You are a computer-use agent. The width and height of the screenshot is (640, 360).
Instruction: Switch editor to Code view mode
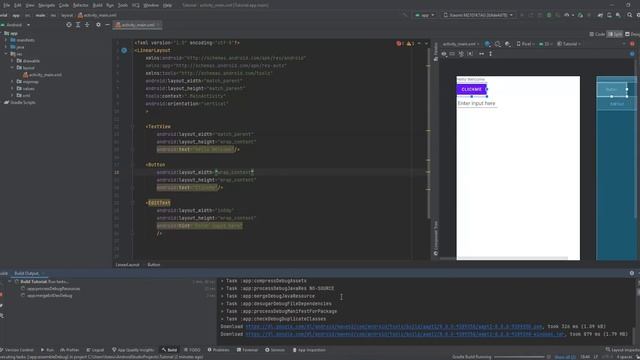[597, 34]
